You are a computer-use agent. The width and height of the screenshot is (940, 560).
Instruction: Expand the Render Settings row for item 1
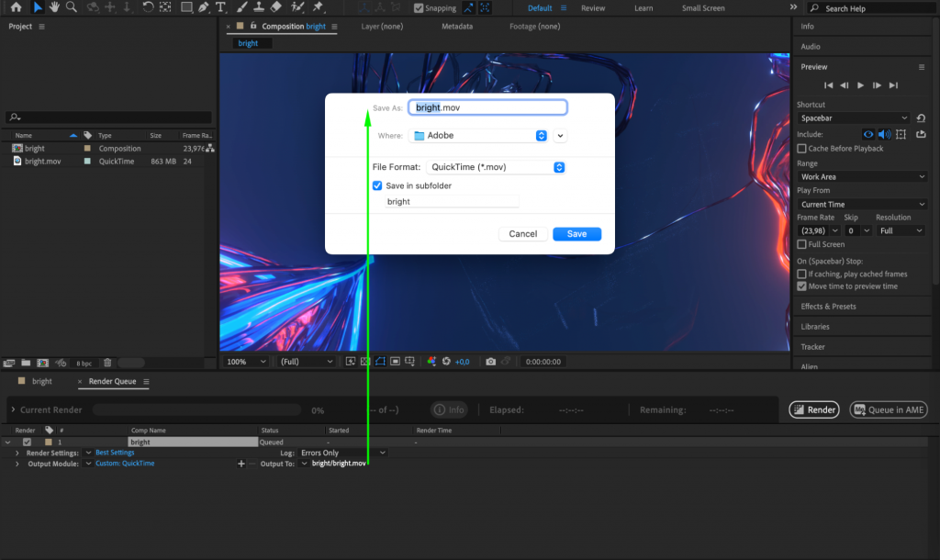click(x=17, y=452)
